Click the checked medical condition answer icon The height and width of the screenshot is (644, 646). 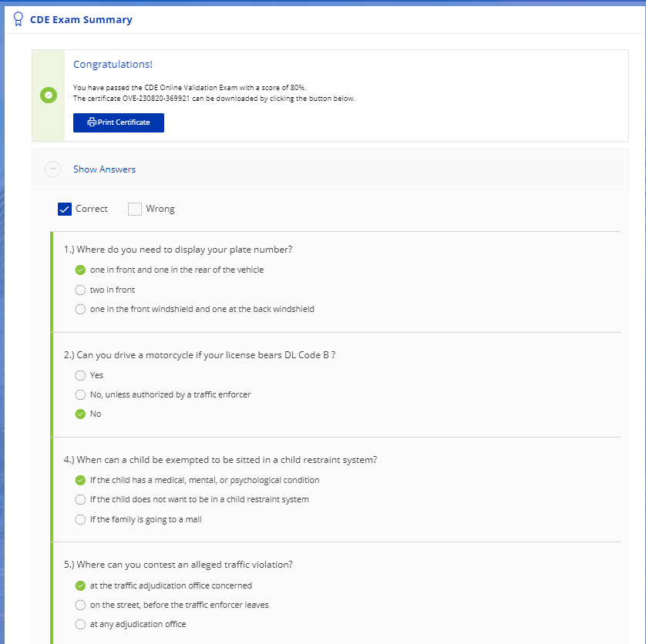pos(80,480)
